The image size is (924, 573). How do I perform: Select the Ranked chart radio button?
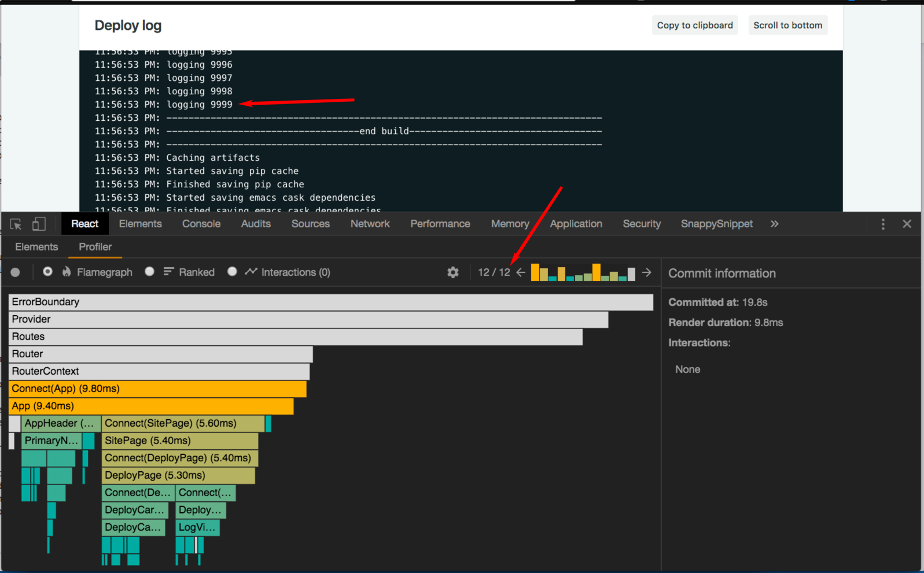[150, 272]
